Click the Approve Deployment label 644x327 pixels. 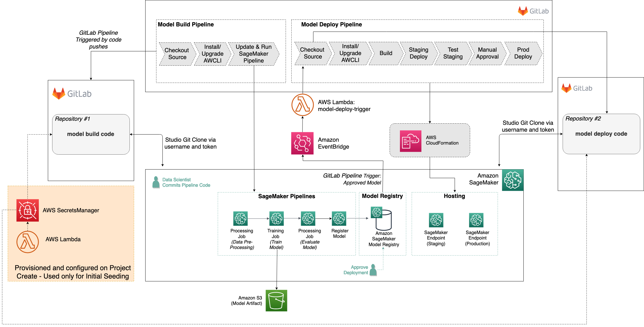click(356, 270)
